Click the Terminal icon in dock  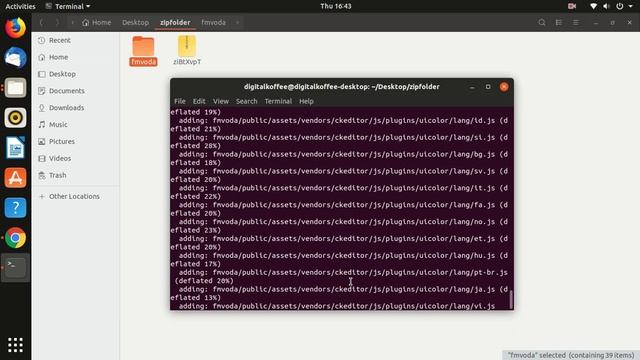pyautogui.click(x=16, y=268)
